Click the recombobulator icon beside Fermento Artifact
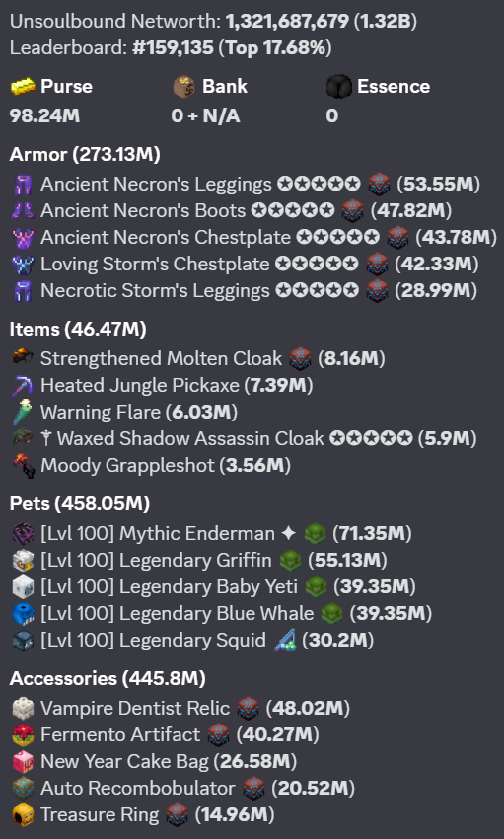504x839 pixels. [218, 734]
